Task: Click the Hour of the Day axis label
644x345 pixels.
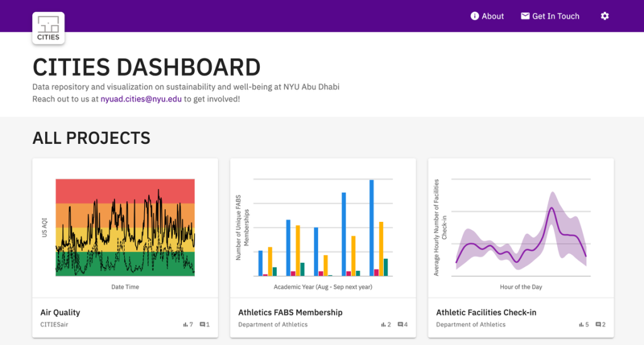Action: pos(521,287)
